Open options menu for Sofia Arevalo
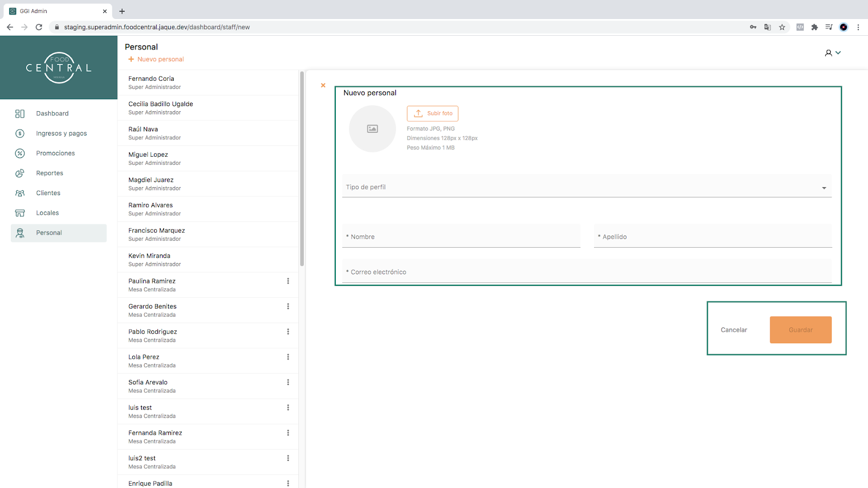The width and height of the screenshot is (868, 488). 288,382
